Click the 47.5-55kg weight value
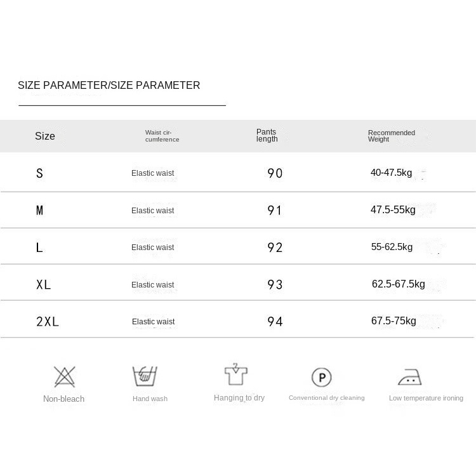The height and width of the screenshot is (476, 476). [393, 210]
